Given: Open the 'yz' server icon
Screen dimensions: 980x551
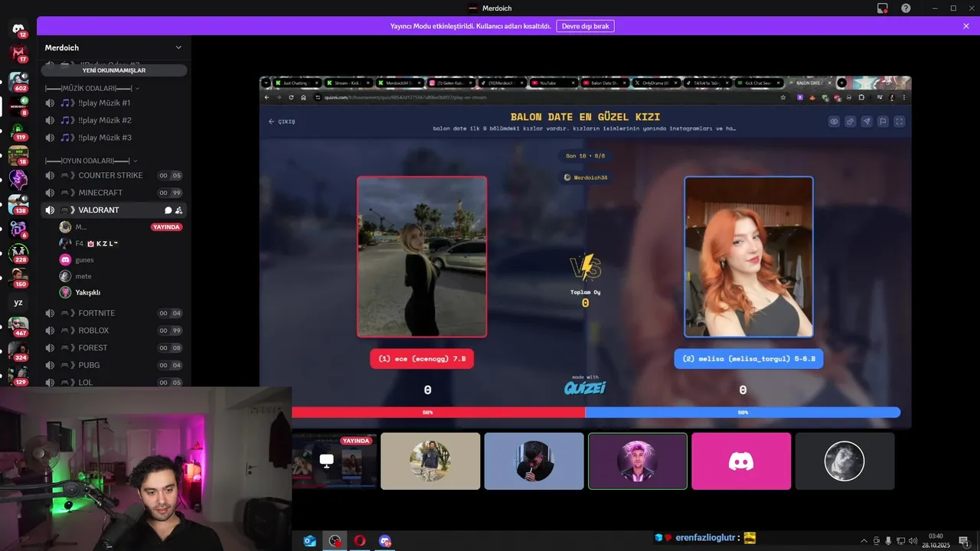Looking at the screenshot, I should tap(18, 302).
